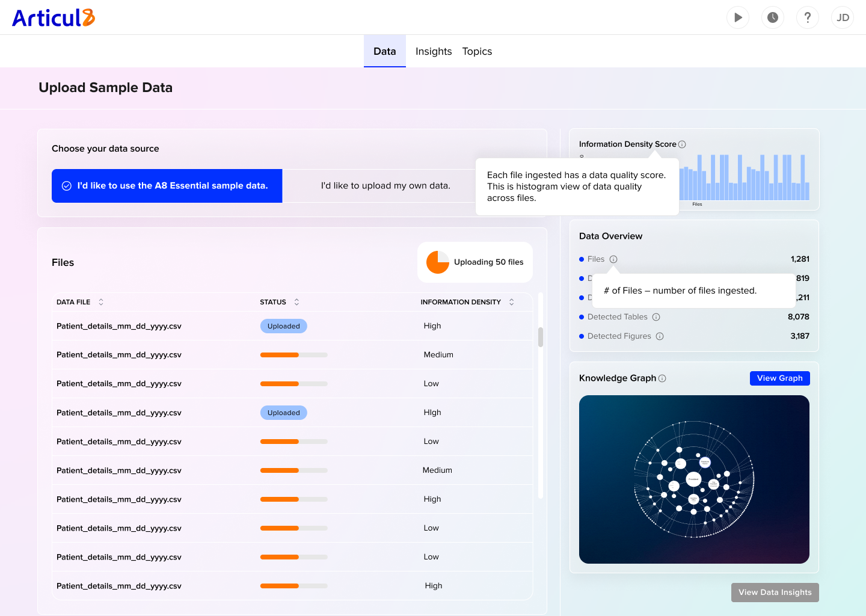Open the help question mark icon

point(808,17)
